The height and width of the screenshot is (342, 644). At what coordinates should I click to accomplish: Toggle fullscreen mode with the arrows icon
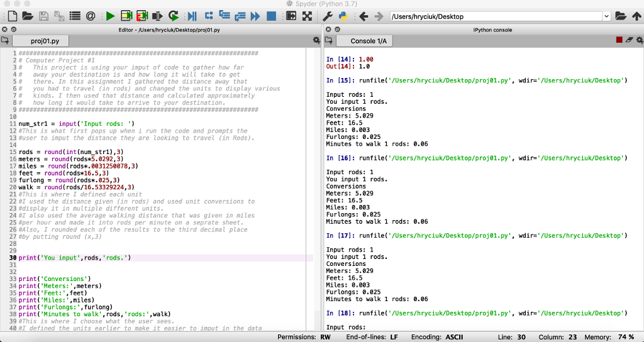pos(307,16)
